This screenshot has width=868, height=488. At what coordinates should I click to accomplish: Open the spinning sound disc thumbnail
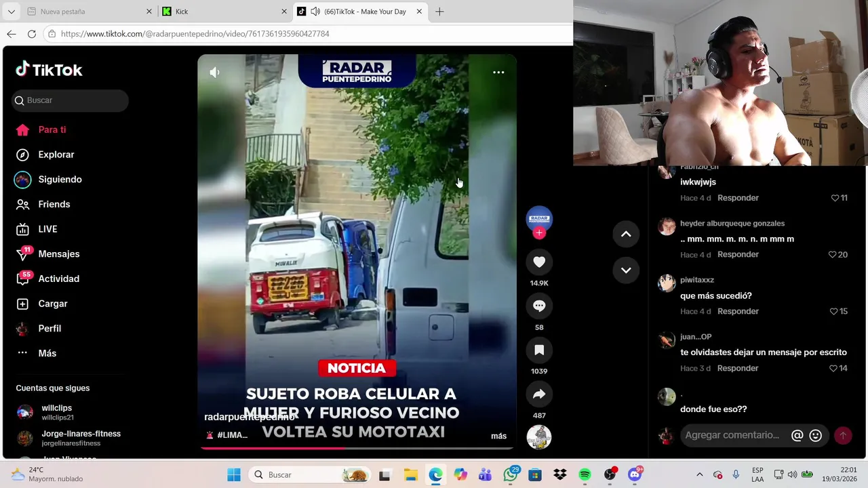(539, 437)
